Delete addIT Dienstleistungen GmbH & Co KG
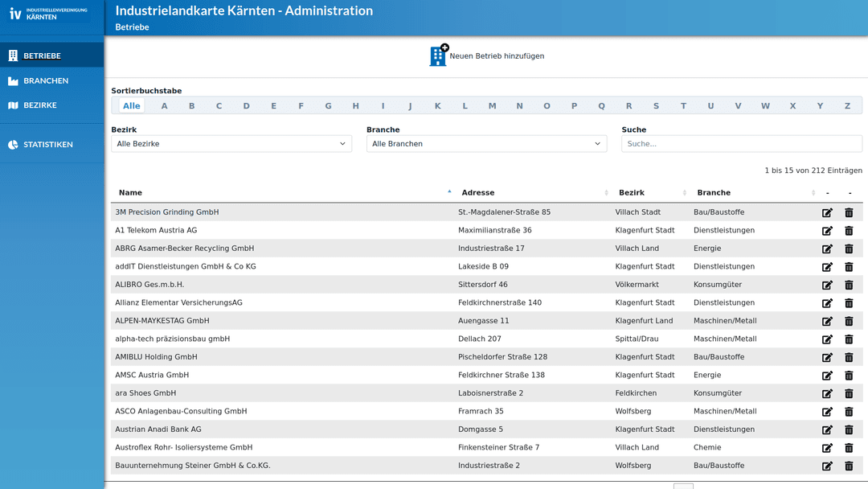 (849, 267)
